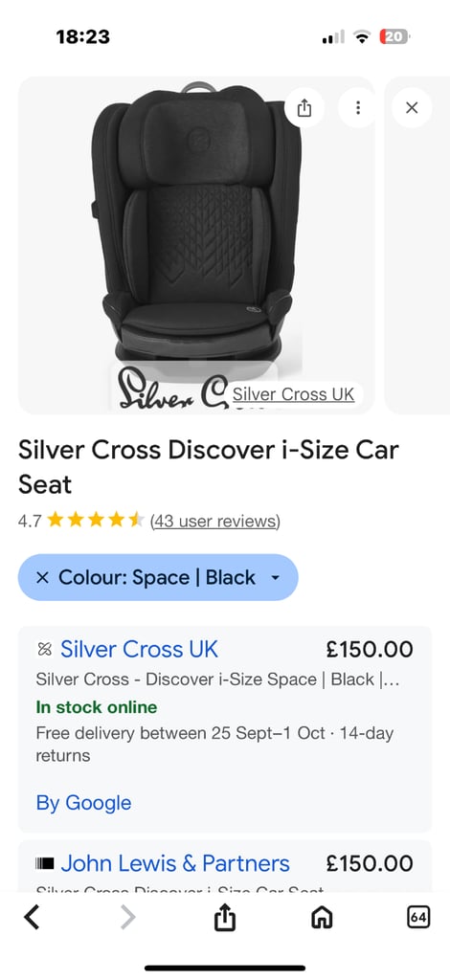450x980 pixels.
Task: Open the three-dot more options menu
Action: [x=357, y=107]
